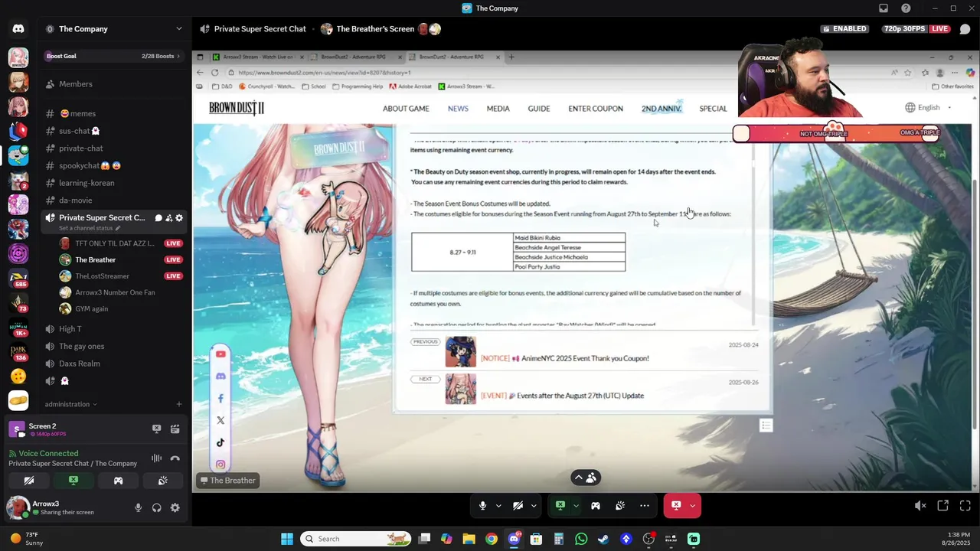The width and height of the screenshot is (980, 551).
Task: Toggle the ENABLED badge in stream header
Action: coord(844,29)
